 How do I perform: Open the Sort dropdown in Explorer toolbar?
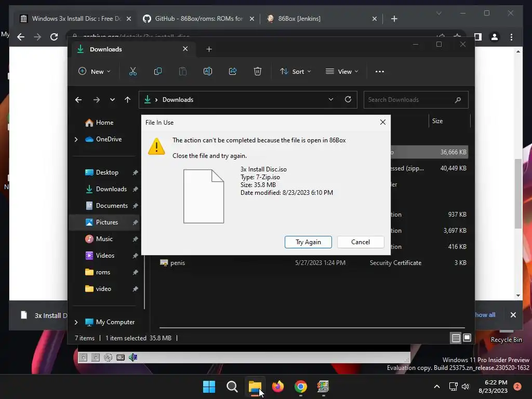295,72
